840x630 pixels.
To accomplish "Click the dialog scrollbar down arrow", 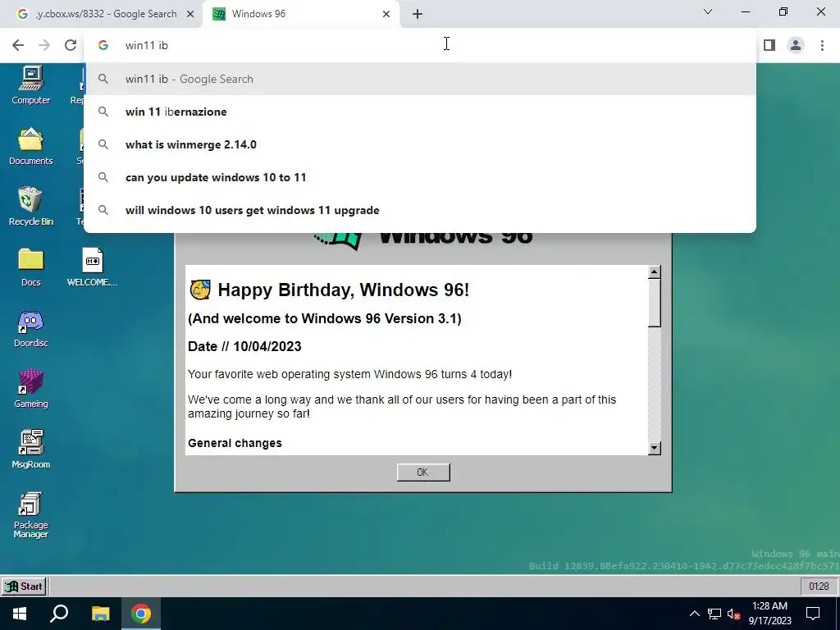I will [654, 448].
